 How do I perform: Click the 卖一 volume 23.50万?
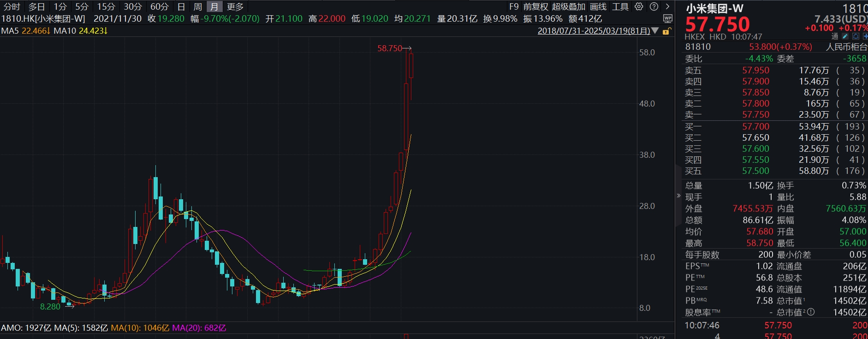click(814, 114)
